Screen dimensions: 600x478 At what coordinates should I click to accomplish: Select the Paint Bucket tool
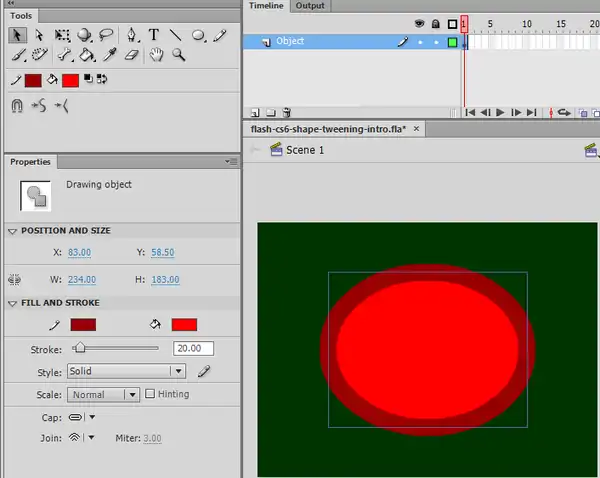click(86, 56)
